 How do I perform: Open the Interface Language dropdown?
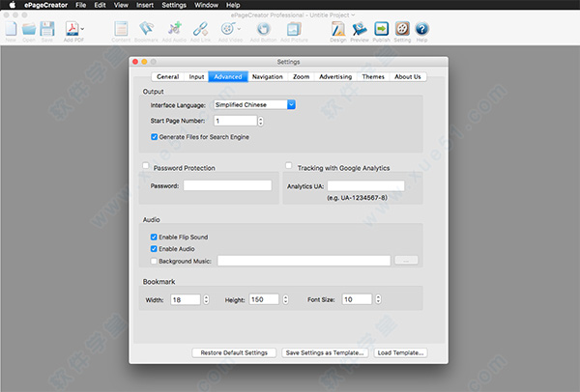click(x=254, y=105)
